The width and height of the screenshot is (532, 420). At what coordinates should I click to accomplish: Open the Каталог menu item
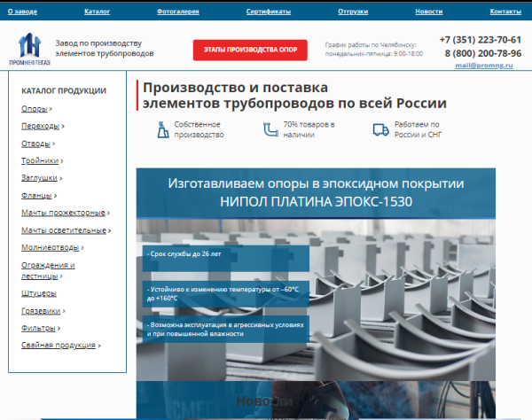[97, 12]
